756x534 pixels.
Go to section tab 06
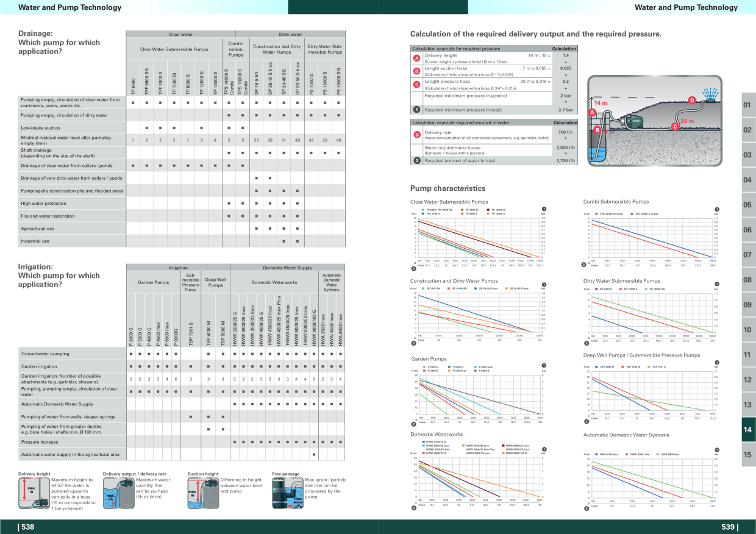747,230
